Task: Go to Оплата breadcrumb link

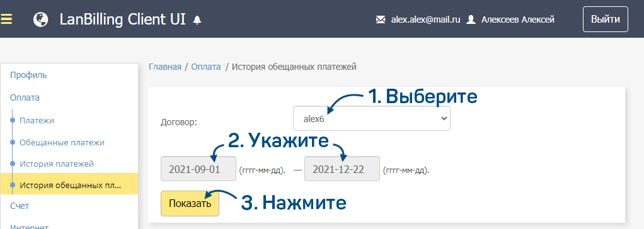Action: (x=206, y=67)
